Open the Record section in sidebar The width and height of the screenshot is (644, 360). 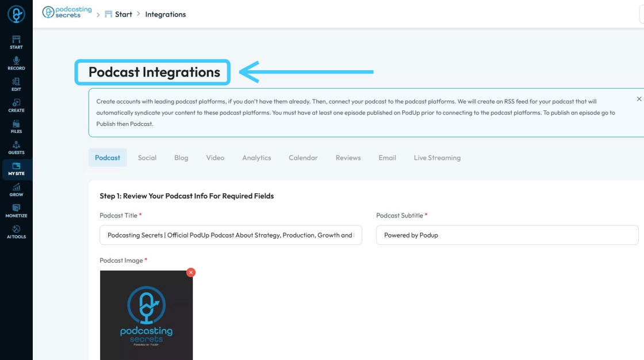tap(16, 63)
